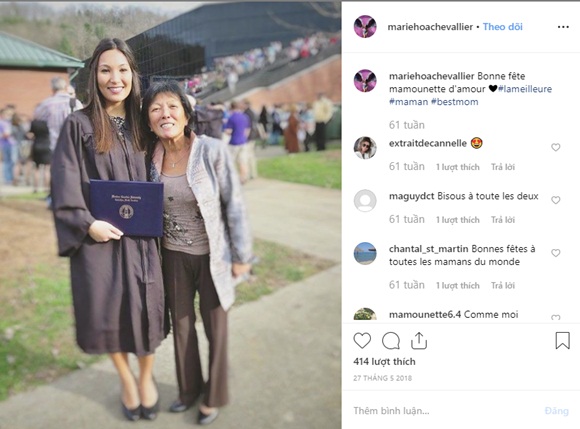
Task: Open extraitdecannelle's profile picture
Action: (x=365, y=148)
